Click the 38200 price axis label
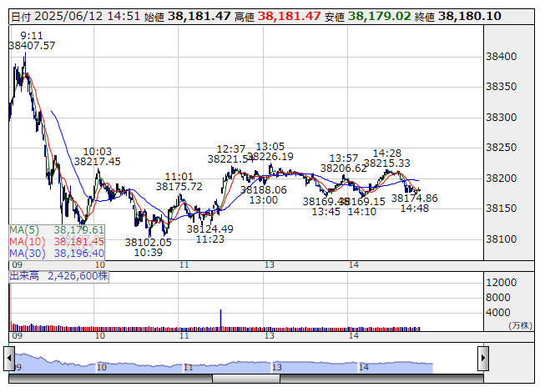Viewport: 545px width, 392px height. pos(502,178)
